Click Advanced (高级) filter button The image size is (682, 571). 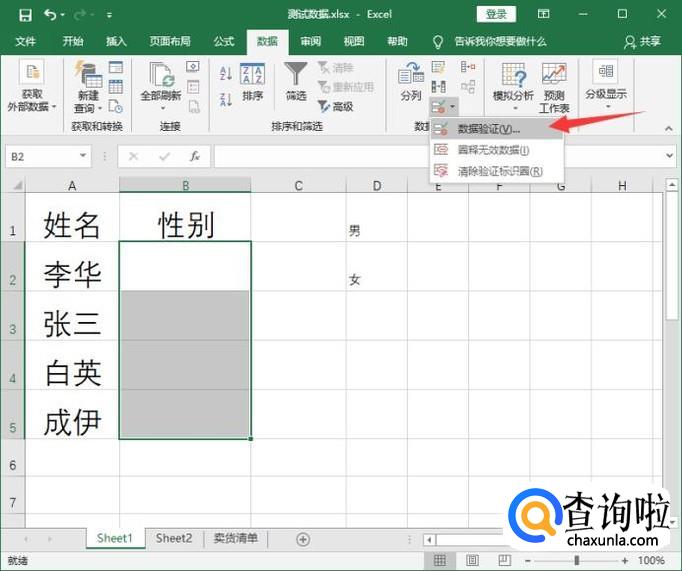point(336,107)
